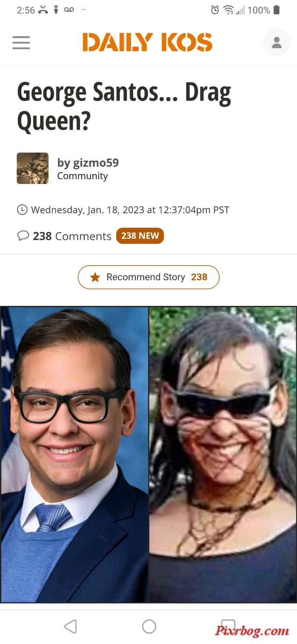Open the left official portrait photo
Screen dimensions: 297x644
74,454
